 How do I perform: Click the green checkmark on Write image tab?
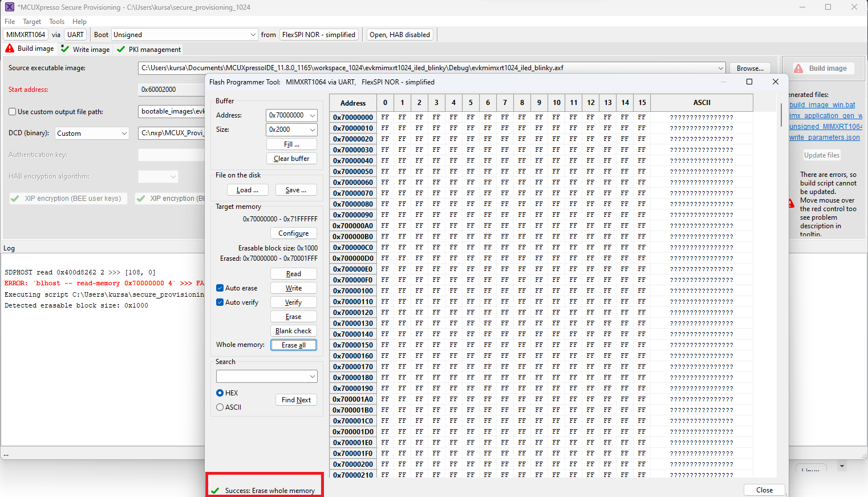pos(65,49)
